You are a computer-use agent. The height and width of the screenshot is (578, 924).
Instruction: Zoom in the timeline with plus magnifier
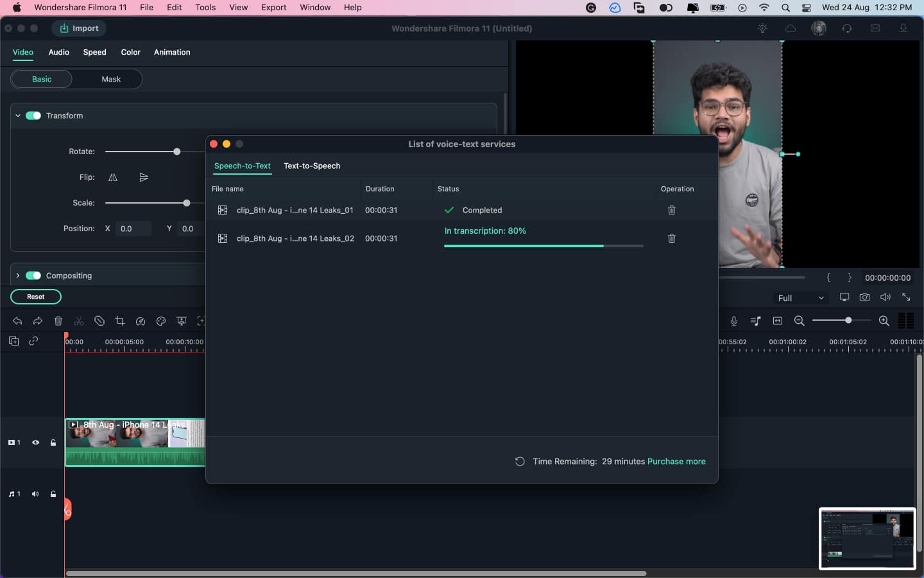(x=884, y=320)
